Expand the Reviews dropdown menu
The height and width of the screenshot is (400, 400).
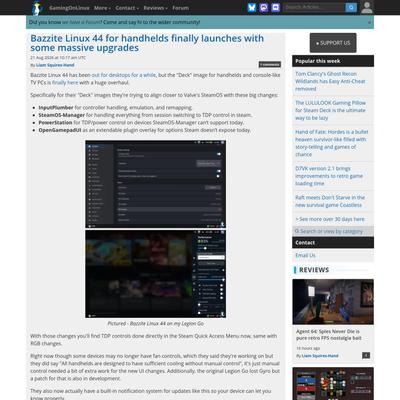[155, 8]
